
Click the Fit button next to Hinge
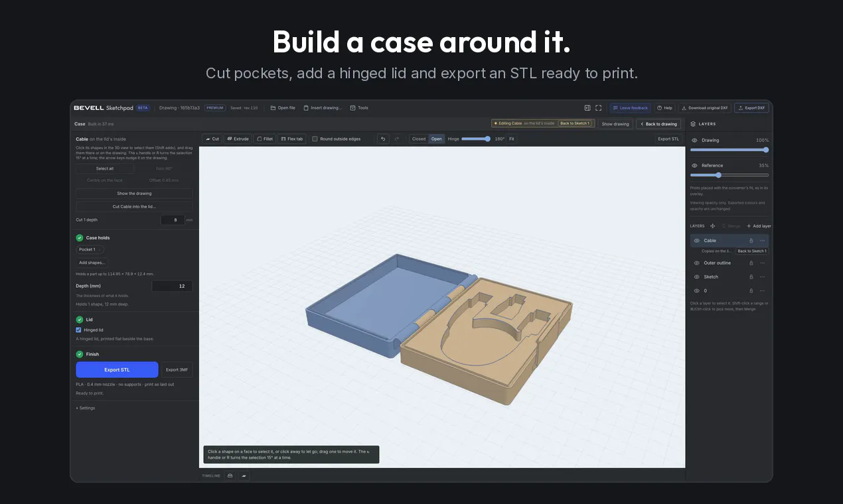(512, 139)
